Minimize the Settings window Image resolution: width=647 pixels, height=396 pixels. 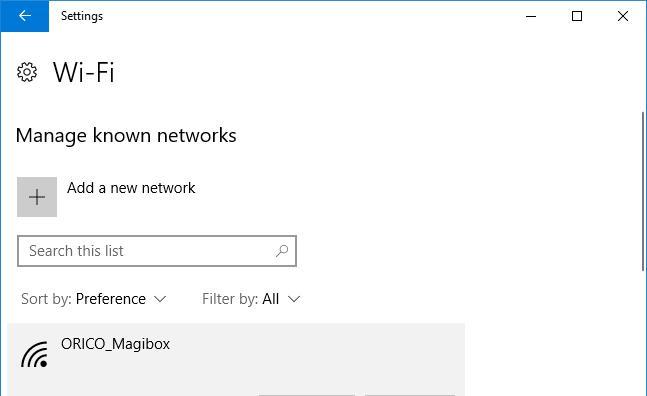pyautogui.click(x=531, y=16)
